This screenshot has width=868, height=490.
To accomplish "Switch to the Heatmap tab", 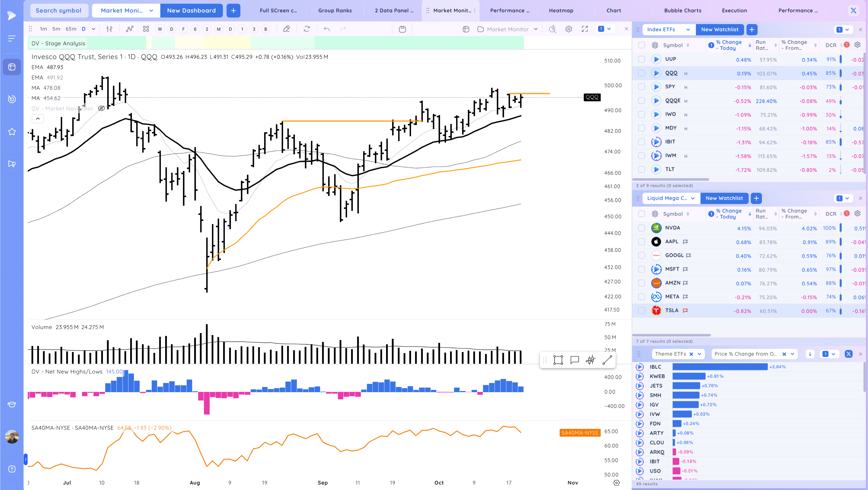I will click(561, 10).
